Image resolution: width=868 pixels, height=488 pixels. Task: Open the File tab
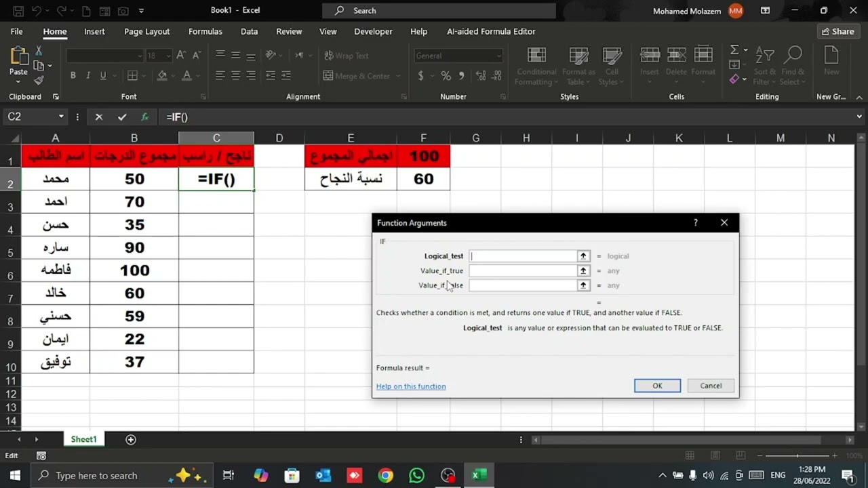point(17,31)
